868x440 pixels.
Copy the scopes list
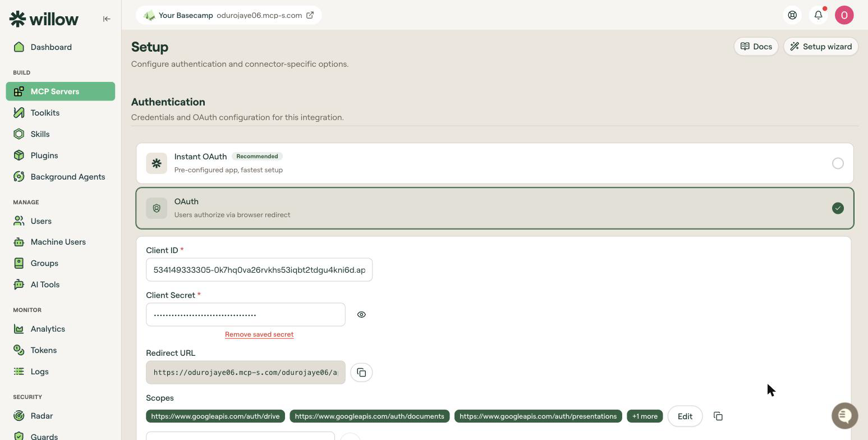tap(718, 416)
